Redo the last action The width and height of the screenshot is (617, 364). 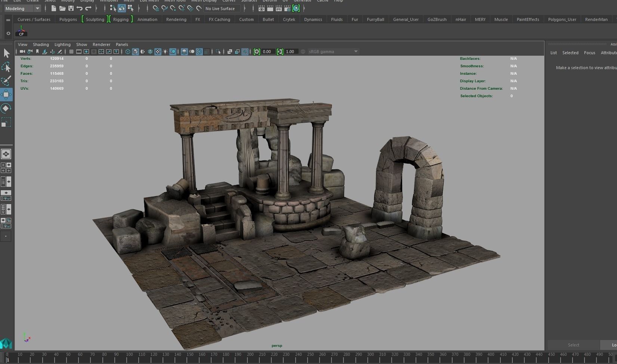pos(88,8)
